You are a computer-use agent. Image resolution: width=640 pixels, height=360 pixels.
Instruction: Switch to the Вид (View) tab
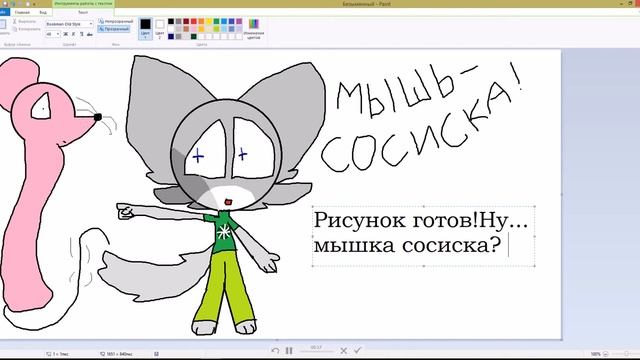pos(43,12)
